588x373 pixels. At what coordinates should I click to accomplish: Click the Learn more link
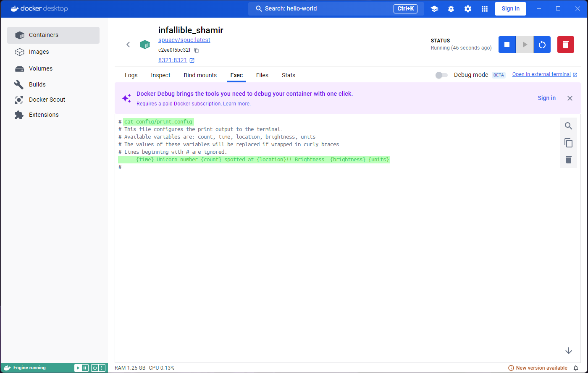pyautogui.click(x=237, y=104)
